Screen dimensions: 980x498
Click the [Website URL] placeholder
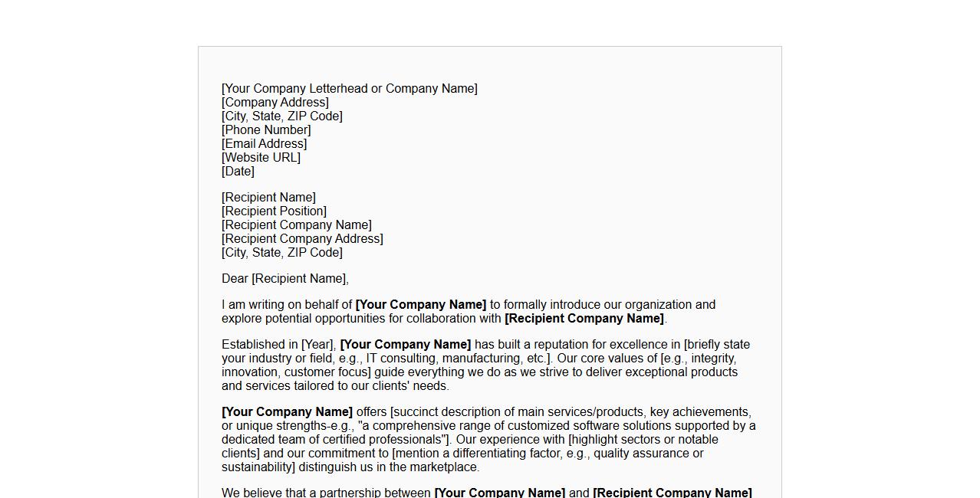tap(261, 158)
